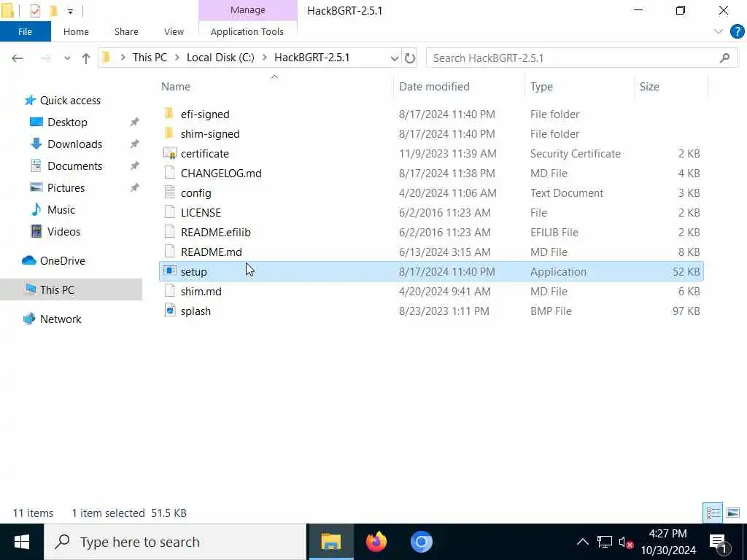The image size is (747, 560).
Task: Click HackBGRT-2.5.1 in the address breadcrumb
Action: point(311,58)
